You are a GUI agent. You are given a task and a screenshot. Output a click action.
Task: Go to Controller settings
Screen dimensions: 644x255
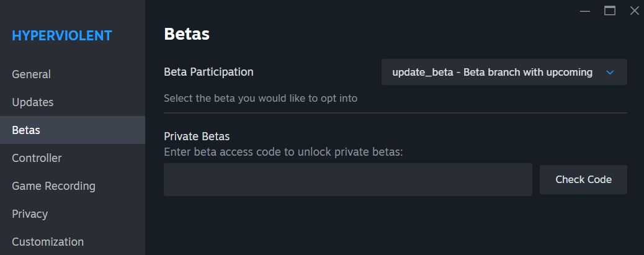[x=37, y=158]
